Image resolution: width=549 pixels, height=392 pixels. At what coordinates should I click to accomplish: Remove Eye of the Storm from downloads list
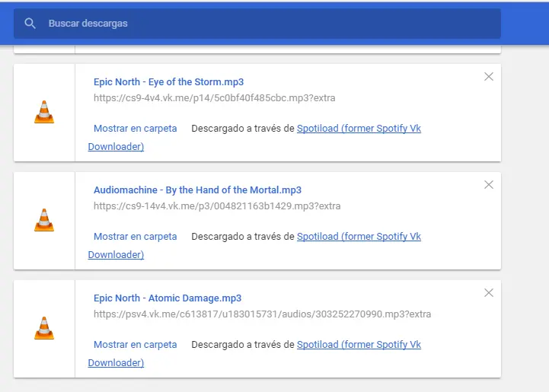pyautogui.click(x=489, y=77)
